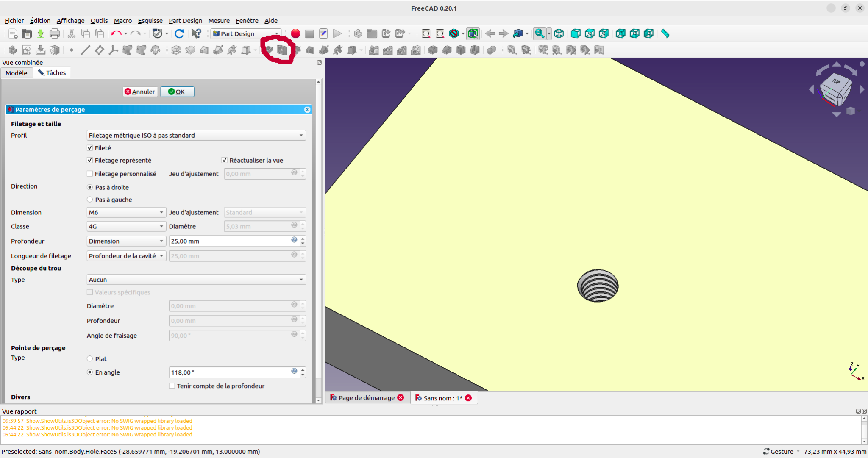Click the fit all zoom icon
The width and height of the screenshot is (868, 458).
pos(426,33)
